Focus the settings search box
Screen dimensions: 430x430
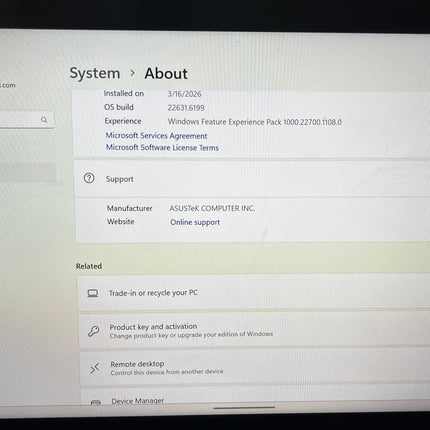(x=26, y=119)
